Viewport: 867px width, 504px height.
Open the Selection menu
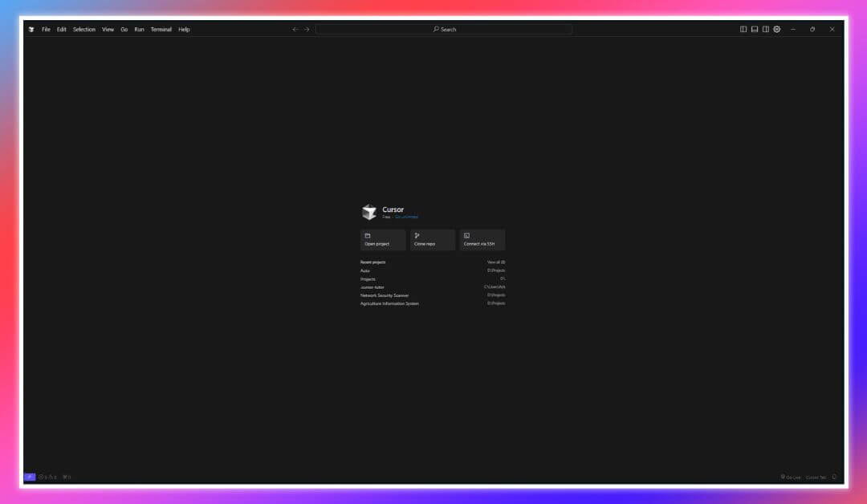click(x=84, y=29)
